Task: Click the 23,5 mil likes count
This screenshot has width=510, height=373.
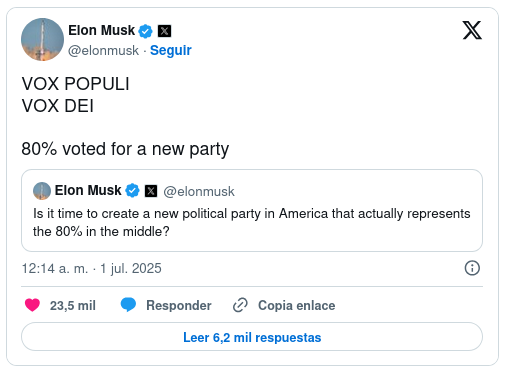Action: [73, 305]
